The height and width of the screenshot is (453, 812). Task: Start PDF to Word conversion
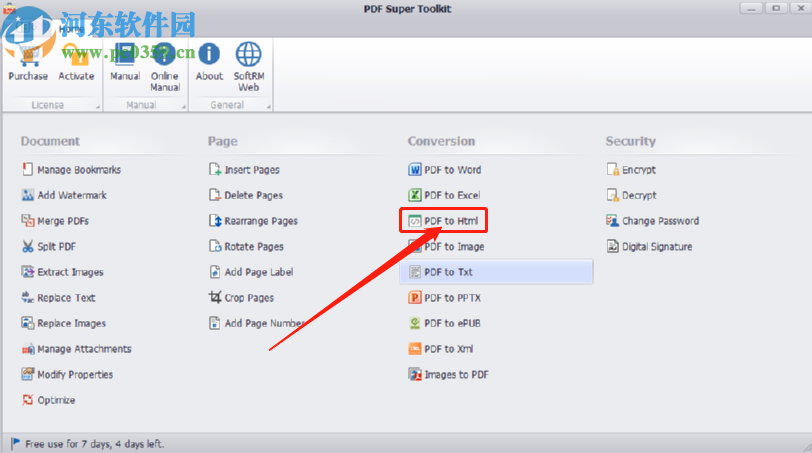(x=445, y=170)
